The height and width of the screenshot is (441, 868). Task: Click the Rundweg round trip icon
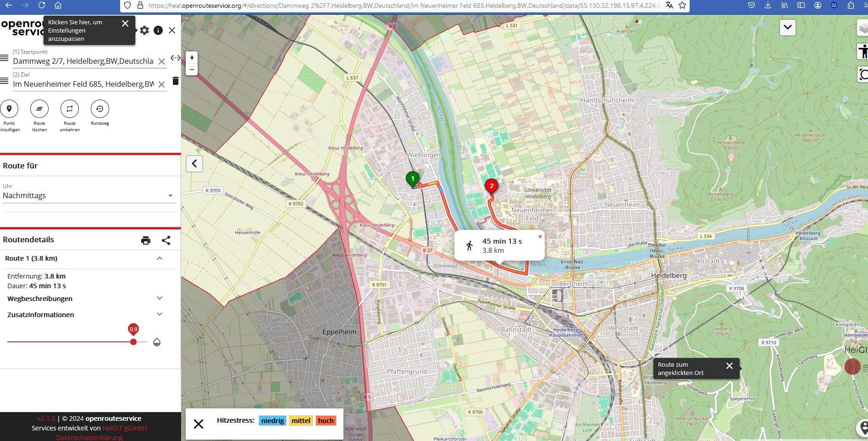tap(100, 109)
